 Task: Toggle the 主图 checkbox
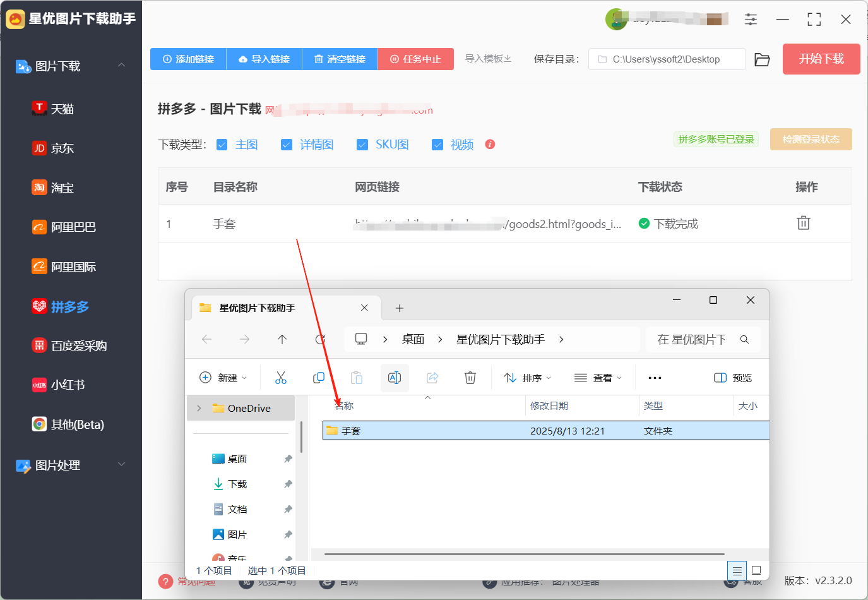pyautogui.click(x=222, y=145)
